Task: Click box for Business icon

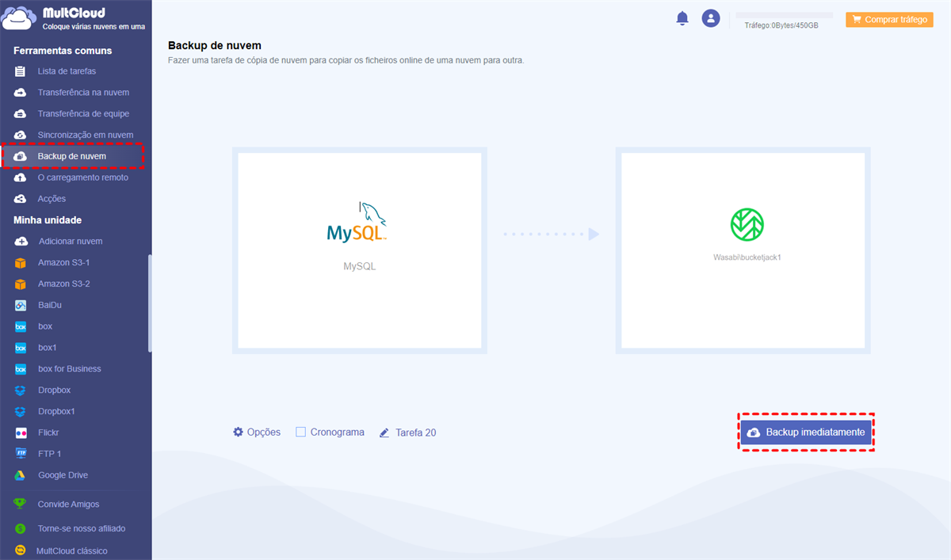Action: coord(21,369)
